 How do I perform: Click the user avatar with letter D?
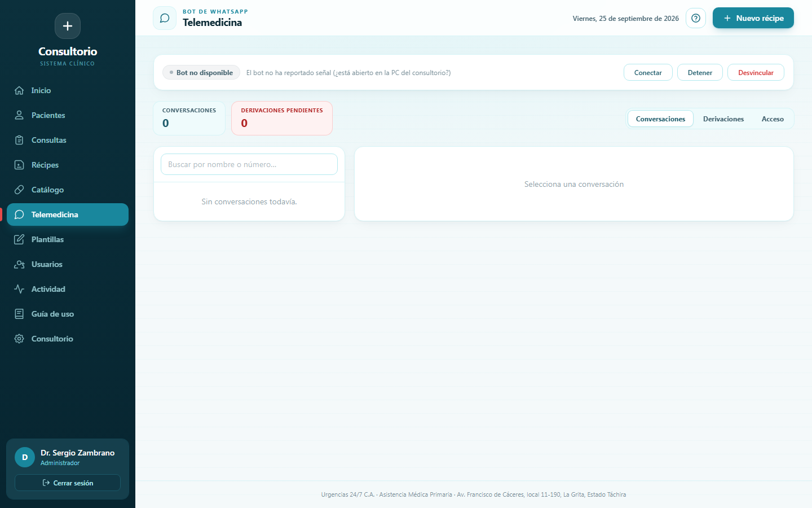pyautogui.click(x=25, y=457)
